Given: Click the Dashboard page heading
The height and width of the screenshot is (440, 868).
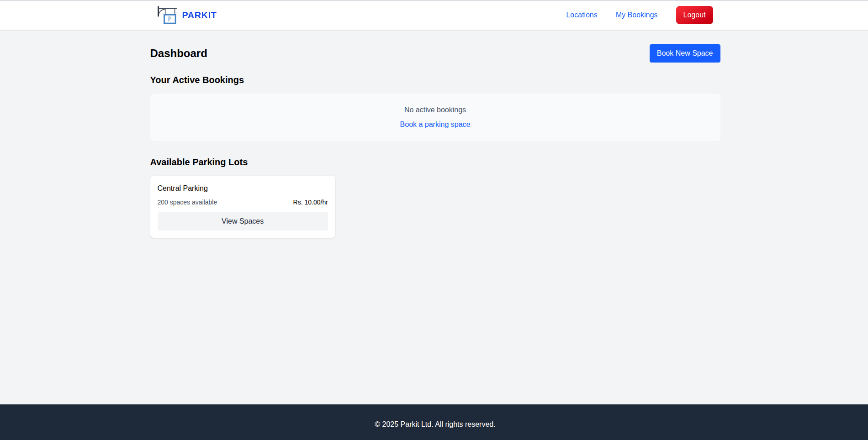Looking at the screenshot, I should (x=179, y=53).
